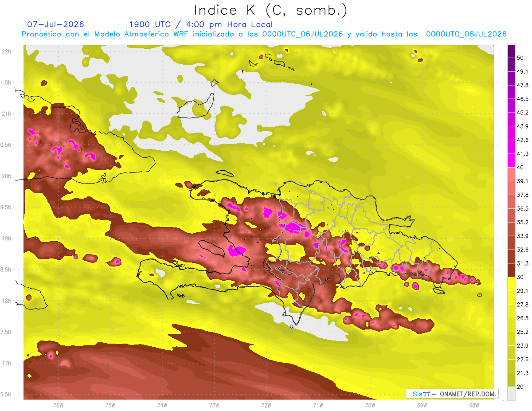Click the "Pronóstico con el Modelo Atmósferico WRF" subtitle line
The height and width of the screenshot is (411, 532).
coord(264,34)
